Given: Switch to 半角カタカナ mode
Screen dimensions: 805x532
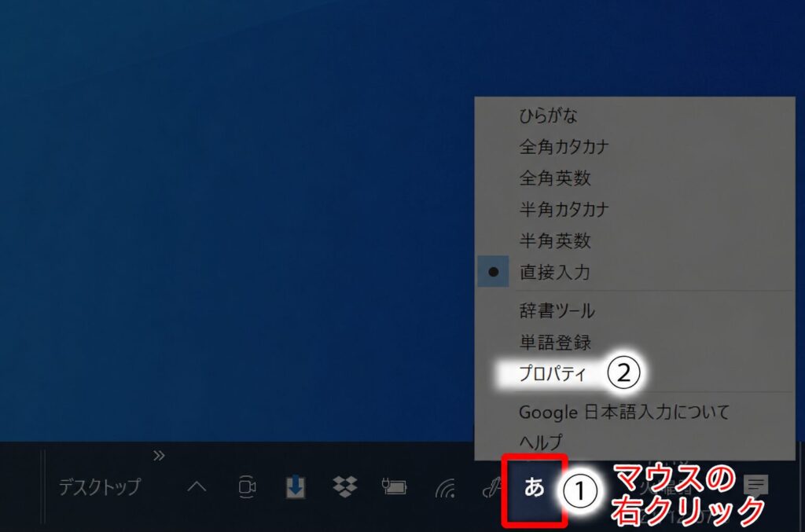Looking at the screenshot, I should tap(635, 209).
